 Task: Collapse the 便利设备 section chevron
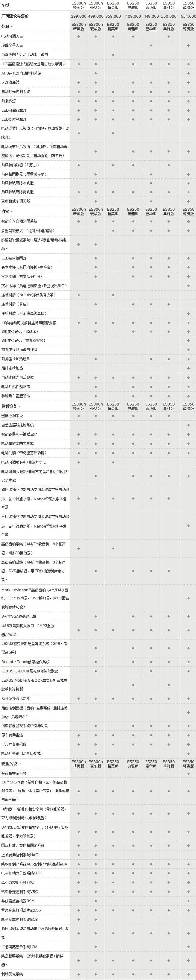[x=19, y=406]
